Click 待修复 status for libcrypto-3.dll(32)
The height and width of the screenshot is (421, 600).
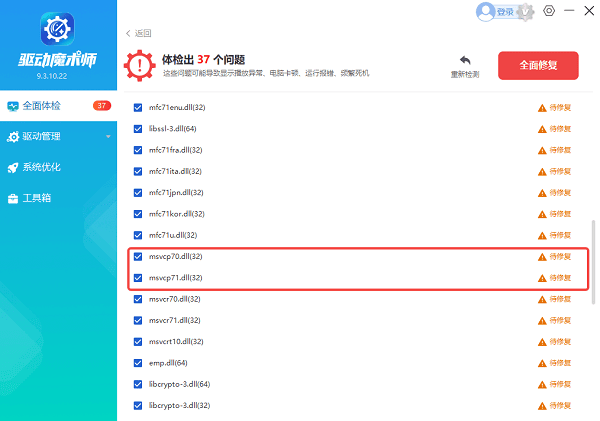click(x=560, y=405)
